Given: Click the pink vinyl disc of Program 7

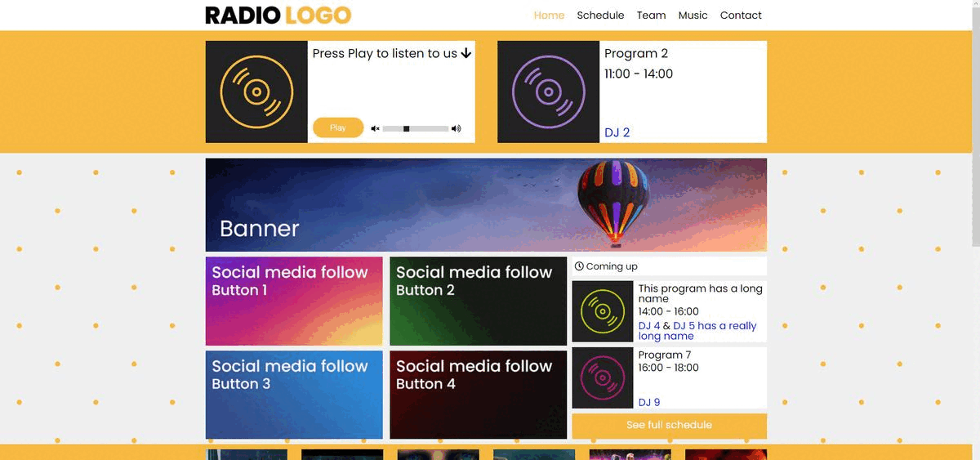Looking at the screenshot, I should click(603, 377).
